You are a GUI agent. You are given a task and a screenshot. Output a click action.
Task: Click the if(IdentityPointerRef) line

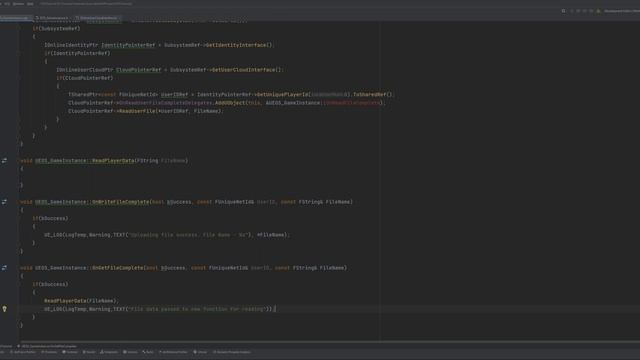click(x=78, y=53)
